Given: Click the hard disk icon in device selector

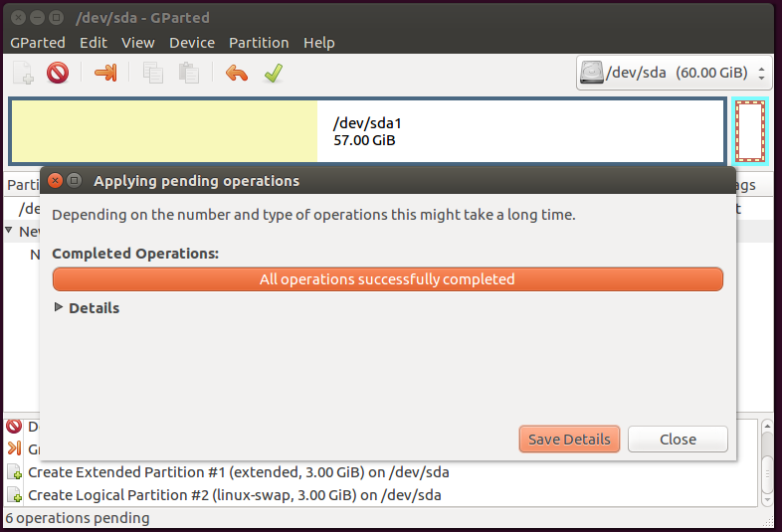Looking at the screenshot, I should click(x=592, y=73).
